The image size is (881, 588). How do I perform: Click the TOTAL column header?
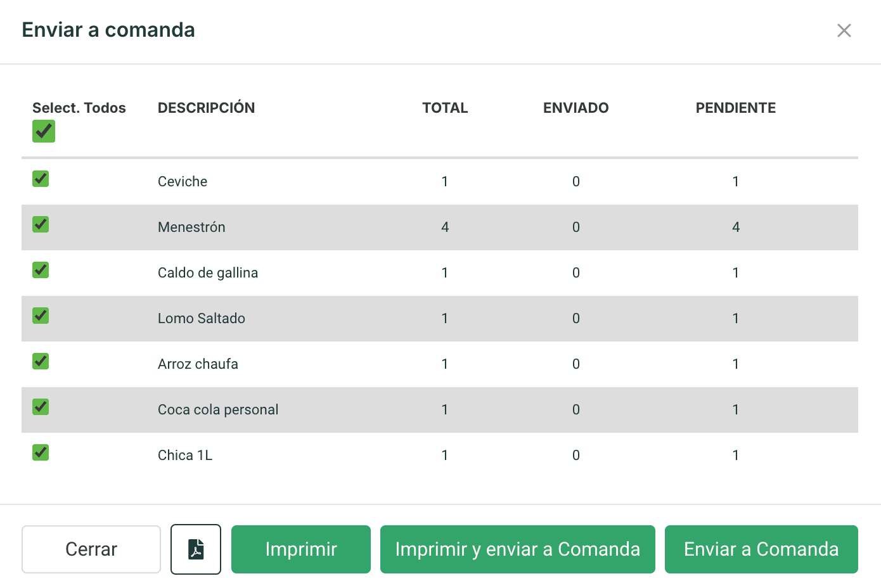point(445,108)
